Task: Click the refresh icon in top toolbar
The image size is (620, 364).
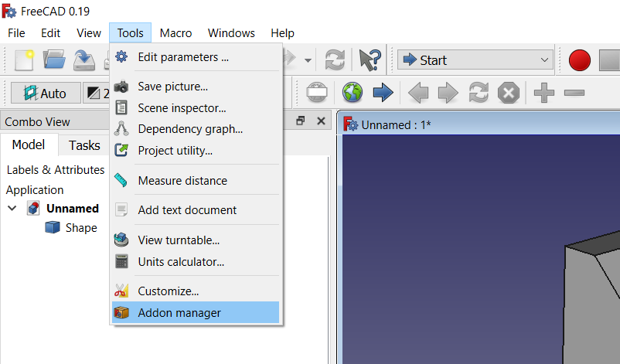Action: [335, 60]
